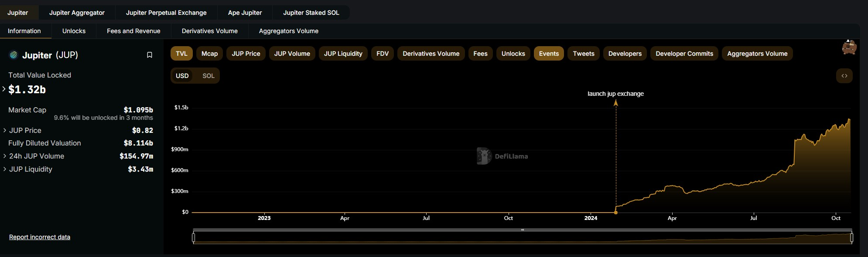The height and width of the screenshot is (257, 868).
Task: Click the Jupiter JUP logo icon
Action: pyautogui.click(x=14, y=55)
